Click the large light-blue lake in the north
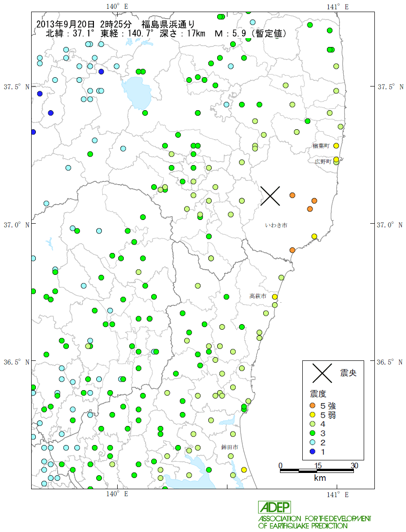The image size is (406, 532). pyautogui.click(x=136, y=91)
